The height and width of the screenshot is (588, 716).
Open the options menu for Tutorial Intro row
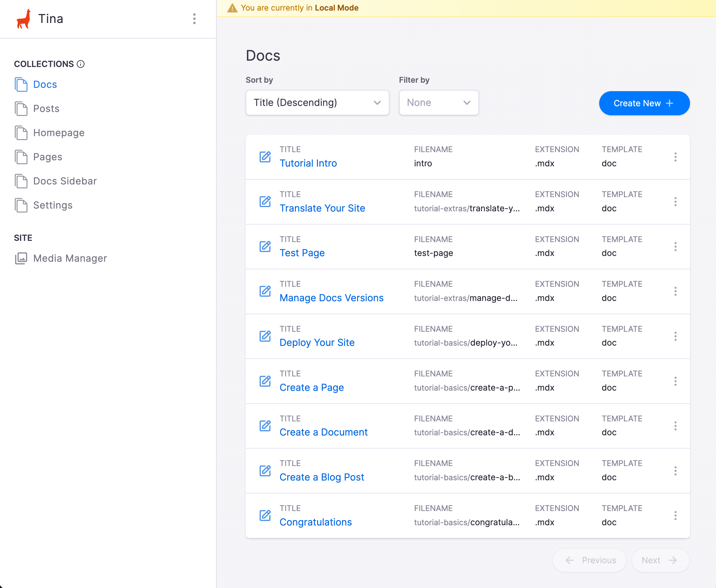point(675,157)
